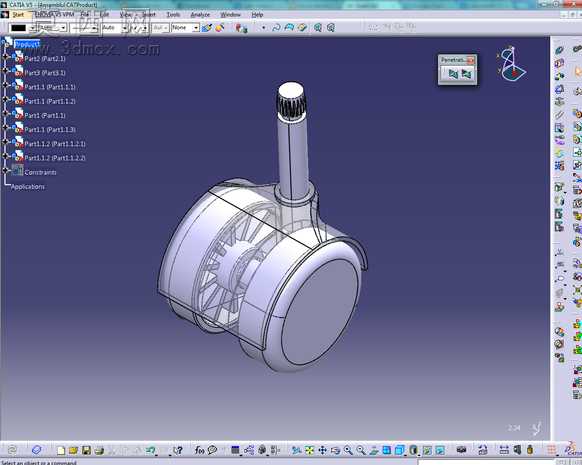
Task: Open the Window menu
Action: 230,14
